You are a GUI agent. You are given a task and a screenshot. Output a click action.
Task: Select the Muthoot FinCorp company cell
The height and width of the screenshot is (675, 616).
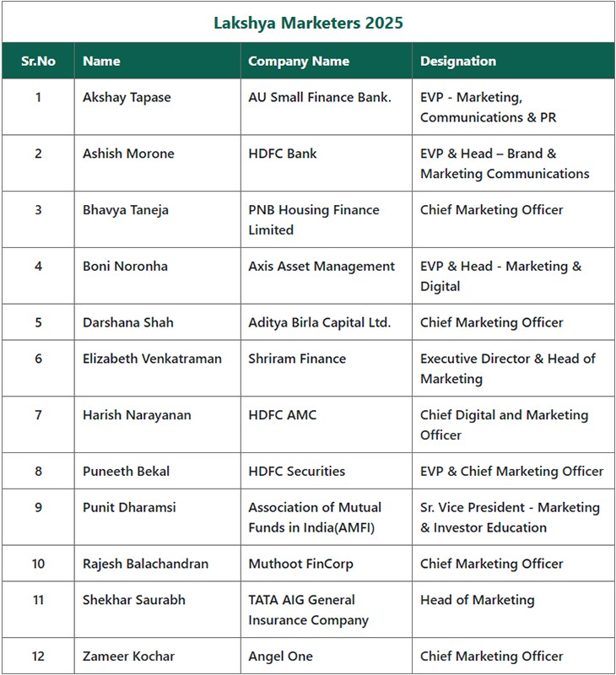[327, 564]
